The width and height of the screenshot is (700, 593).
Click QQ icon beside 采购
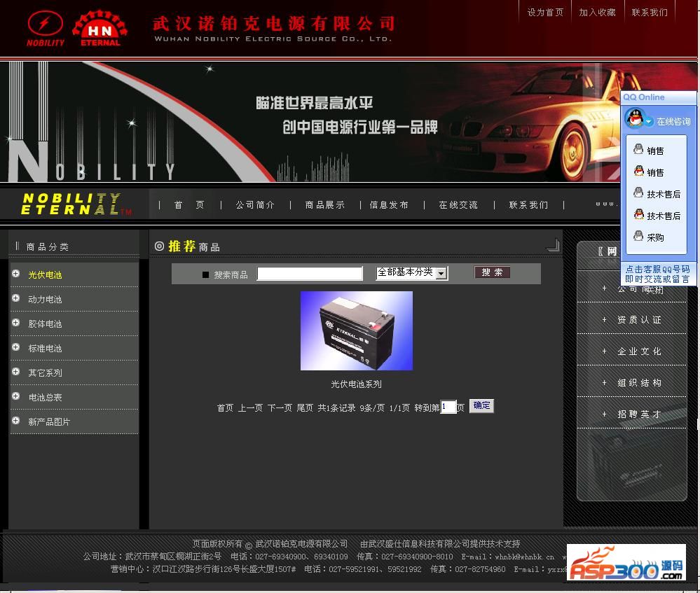[638, 237]
